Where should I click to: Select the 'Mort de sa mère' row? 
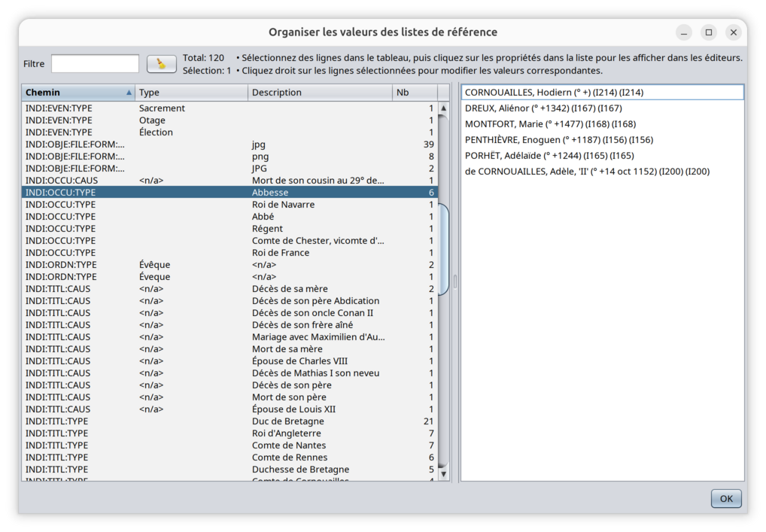[229, 349]
